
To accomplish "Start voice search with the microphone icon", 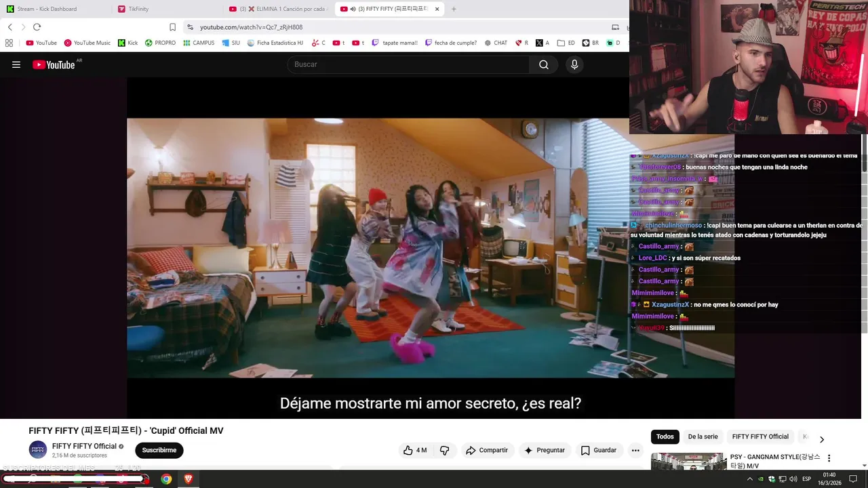I will pos(574,64).
